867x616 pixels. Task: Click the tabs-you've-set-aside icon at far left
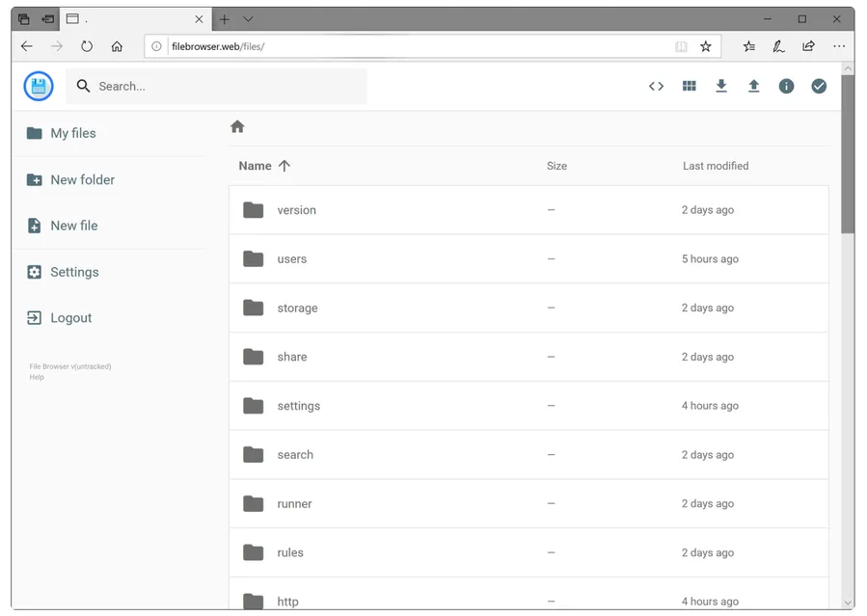(x=24, y=19)
